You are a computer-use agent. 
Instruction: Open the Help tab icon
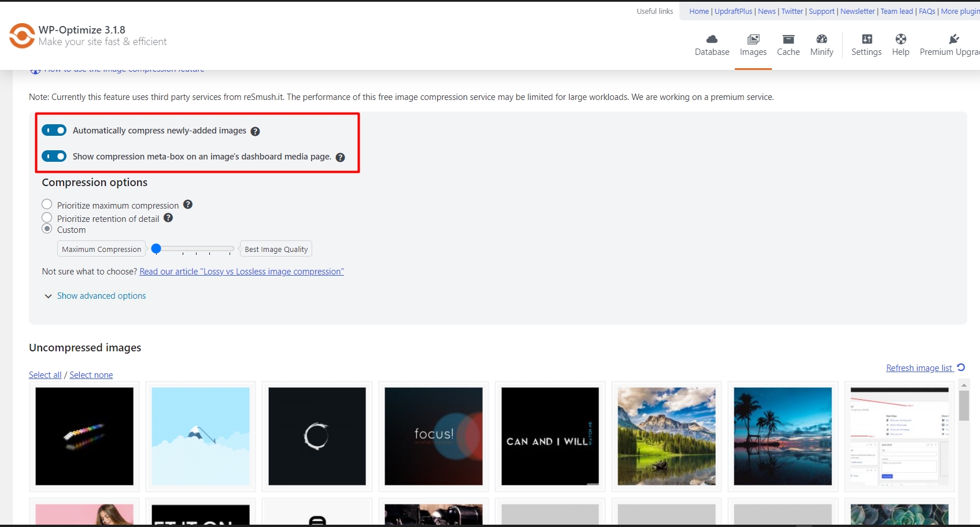[901, 39]
